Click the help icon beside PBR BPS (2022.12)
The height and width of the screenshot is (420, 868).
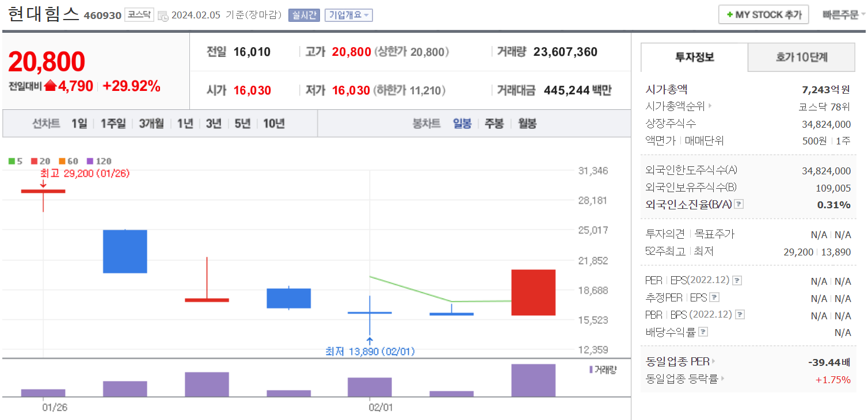(x=740, y=315)
